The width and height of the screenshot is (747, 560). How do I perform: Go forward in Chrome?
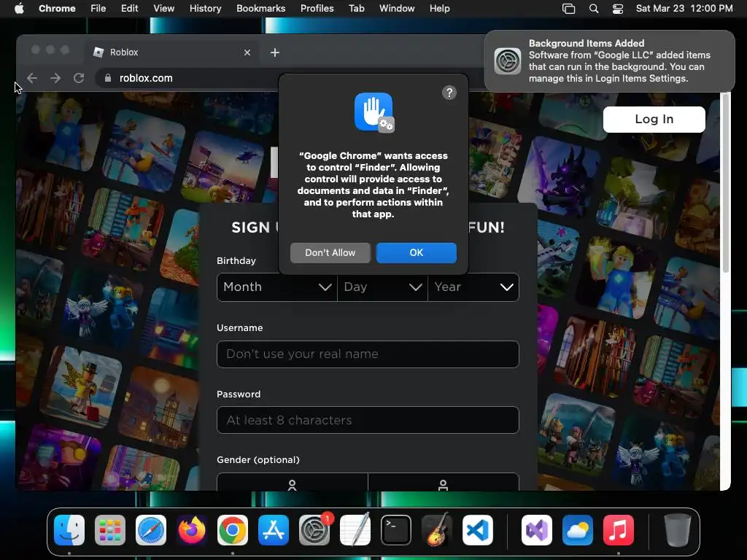(x=55, y=78)
